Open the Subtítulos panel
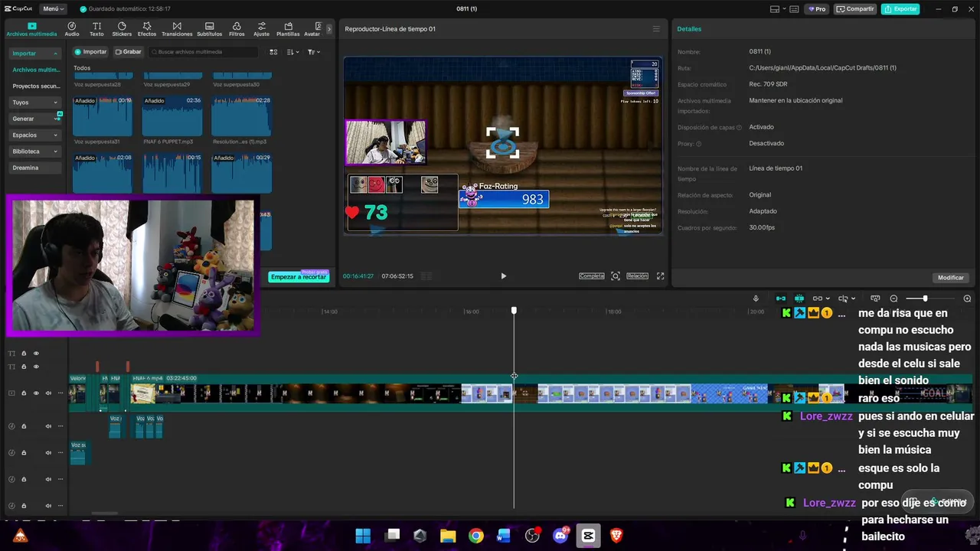The image size is (980, 551). [209, 29]
